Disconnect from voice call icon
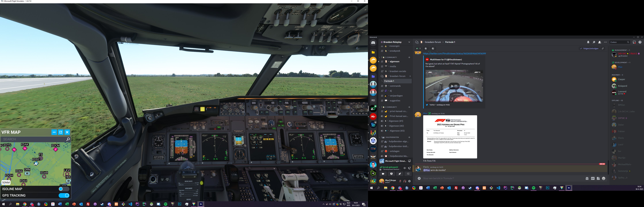 409,168
